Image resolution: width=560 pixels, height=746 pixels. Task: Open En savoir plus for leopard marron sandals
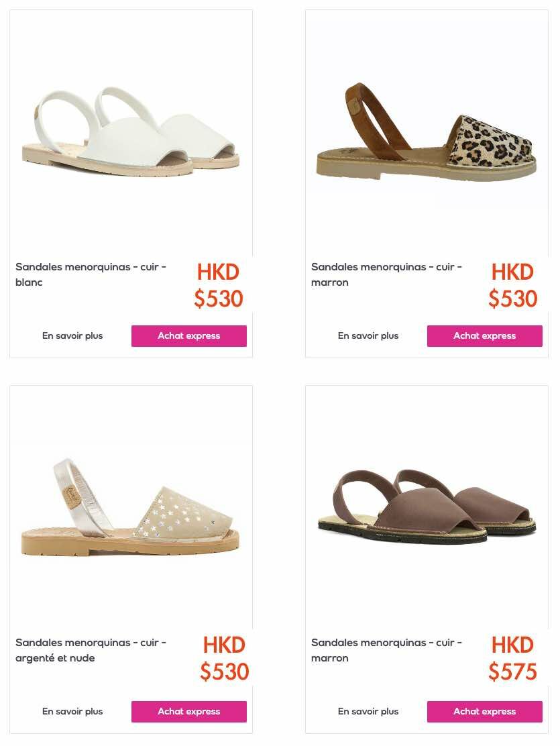(368, 336)
